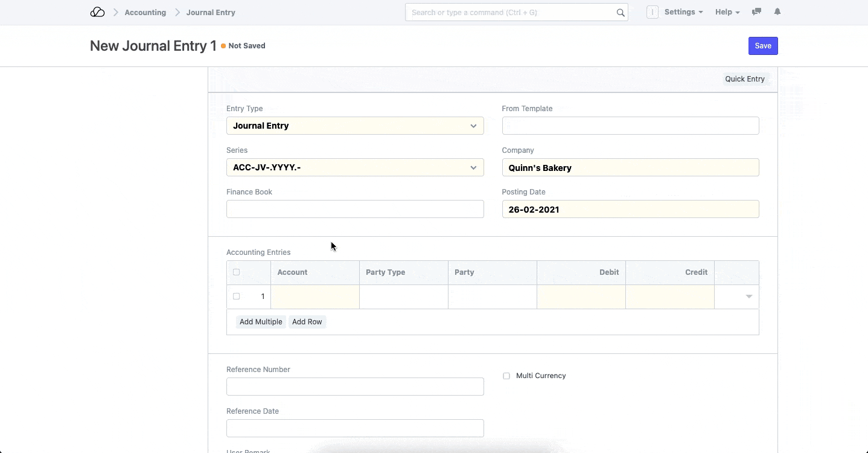The image size is (868, 453).
Task: Open the Help menu
Action: tap(727, 12)
